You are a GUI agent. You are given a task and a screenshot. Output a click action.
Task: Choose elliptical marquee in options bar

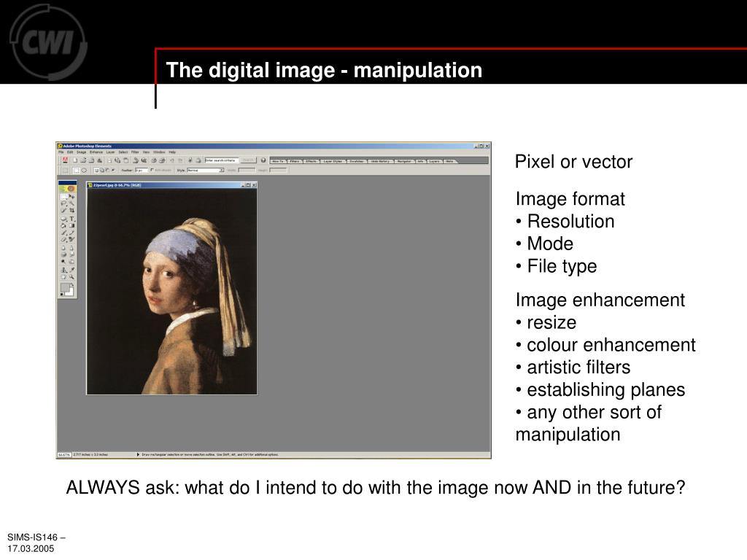pos(84,170)
